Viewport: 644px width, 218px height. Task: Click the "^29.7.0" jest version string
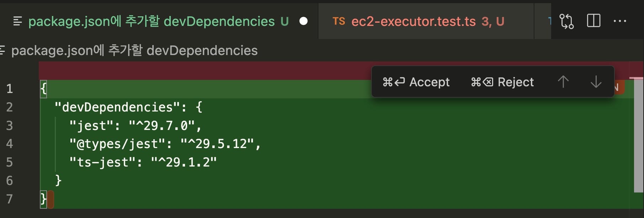coord(162,126)
